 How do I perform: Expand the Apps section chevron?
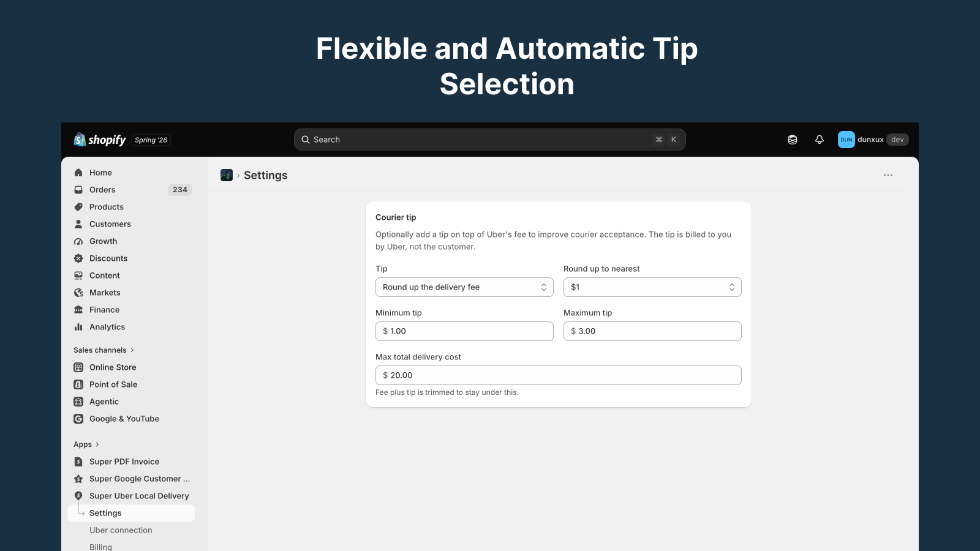[97, 444]
